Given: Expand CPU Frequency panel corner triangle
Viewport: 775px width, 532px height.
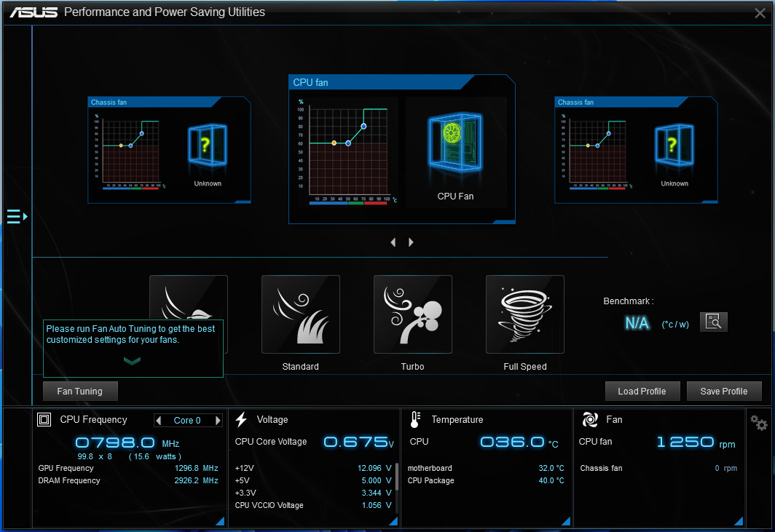Looking at the screenshot, I should 220,521.
